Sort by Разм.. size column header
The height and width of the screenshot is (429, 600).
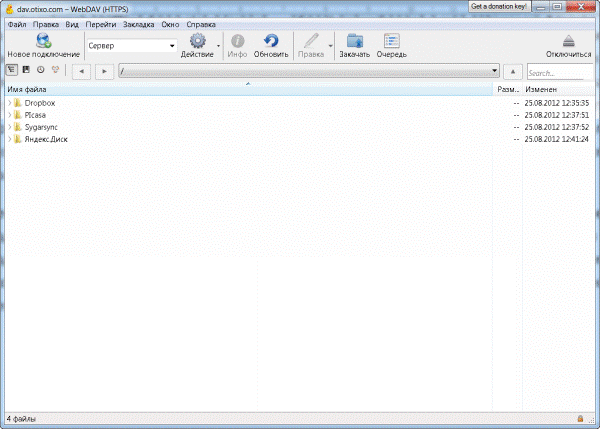508,90
